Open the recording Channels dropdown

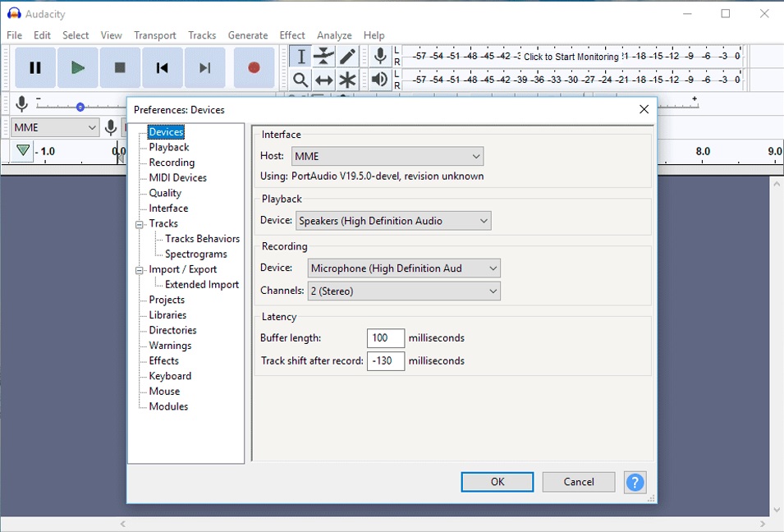coord(403,291)
